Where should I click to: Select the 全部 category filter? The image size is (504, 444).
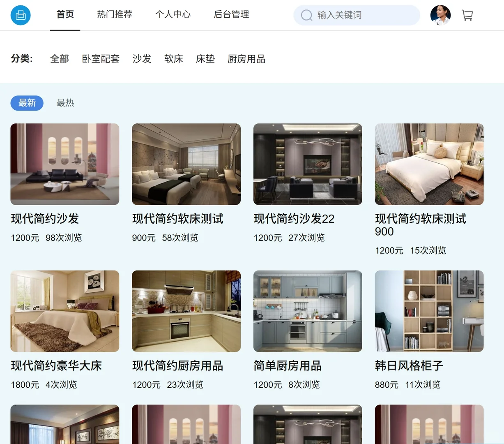pos(59,59)
